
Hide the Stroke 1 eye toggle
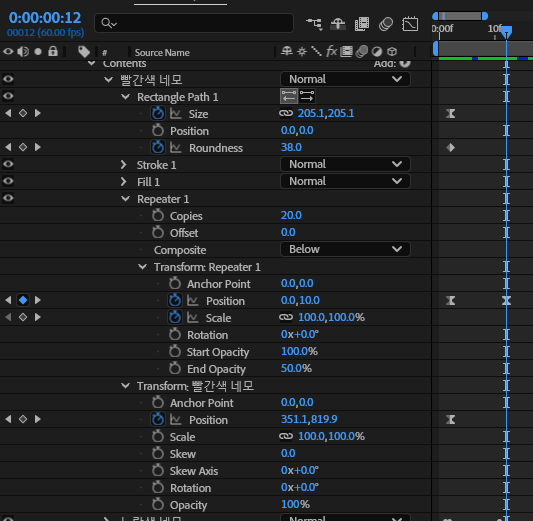8,164
